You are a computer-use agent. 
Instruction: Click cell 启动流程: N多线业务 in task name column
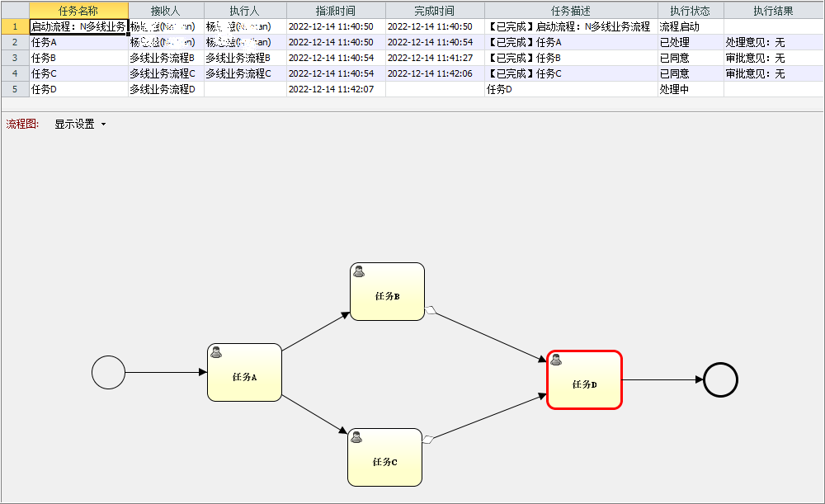78,26
